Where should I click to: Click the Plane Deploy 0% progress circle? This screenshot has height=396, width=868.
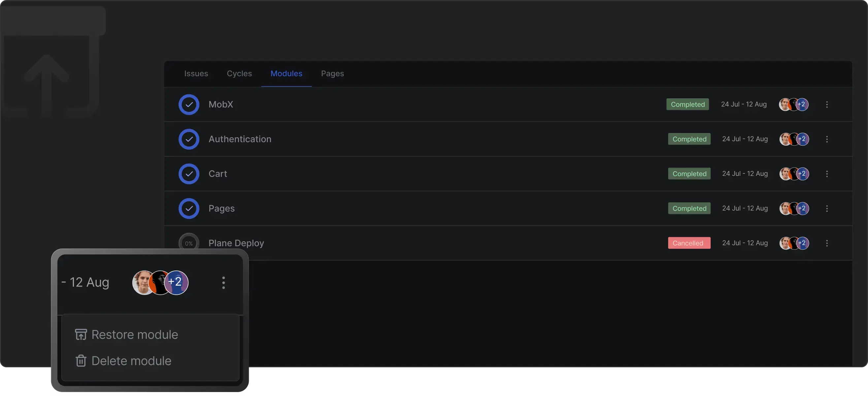(189, 243)
